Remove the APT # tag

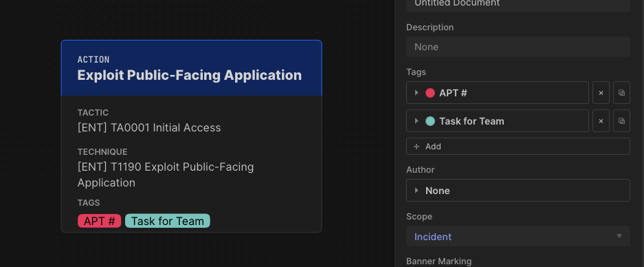coord(601,93)
